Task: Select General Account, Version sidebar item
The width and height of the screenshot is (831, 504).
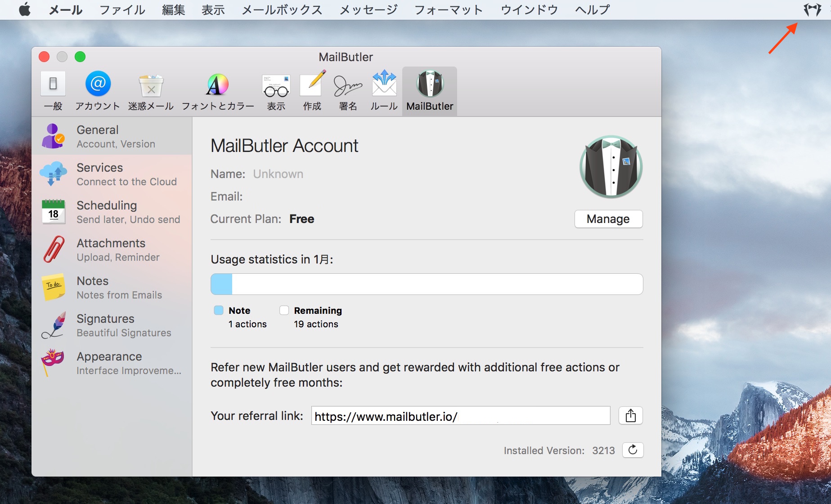Action: pos(112,136)
